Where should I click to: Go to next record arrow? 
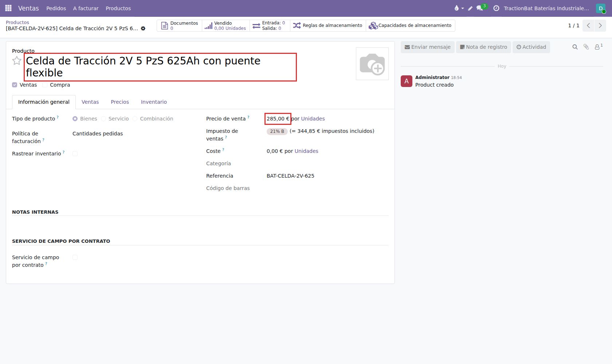click(600, 25)
